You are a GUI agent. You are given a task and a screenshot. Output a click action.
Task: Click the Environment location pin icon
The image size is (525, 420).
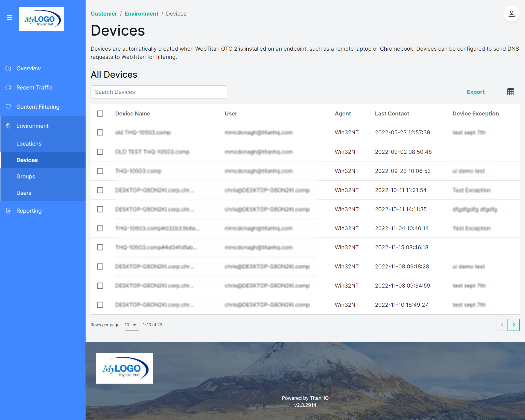click(8, 126)
